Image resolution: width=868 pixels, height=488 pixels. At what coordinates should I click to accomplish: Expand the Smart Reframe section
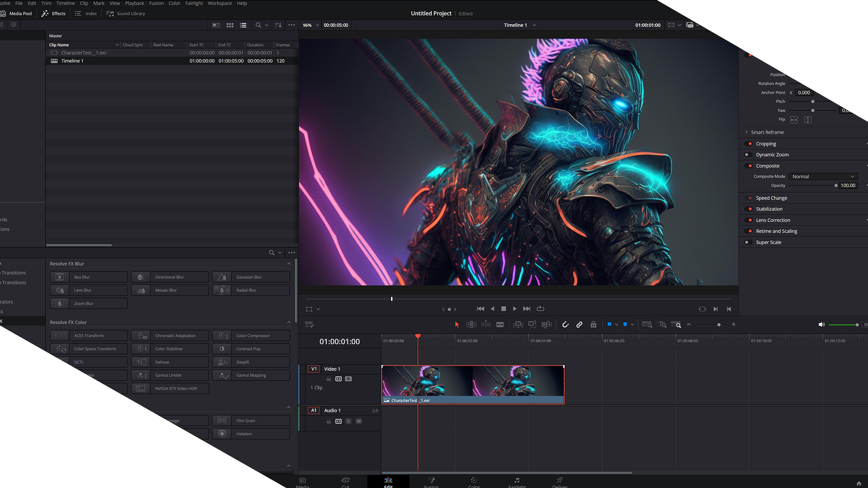pyautogui.click(x=746, y=132)
